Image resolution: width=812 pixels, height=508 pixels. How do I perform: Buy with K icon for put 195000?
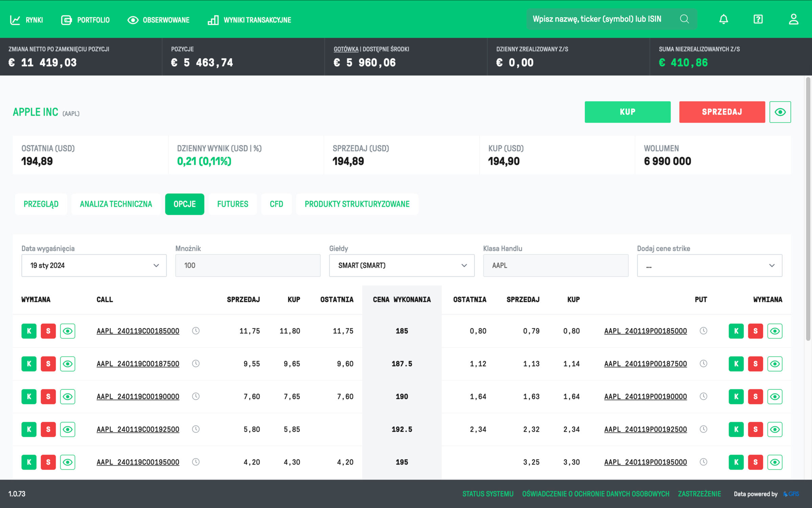pyautogui.click(x=736, y=462)
